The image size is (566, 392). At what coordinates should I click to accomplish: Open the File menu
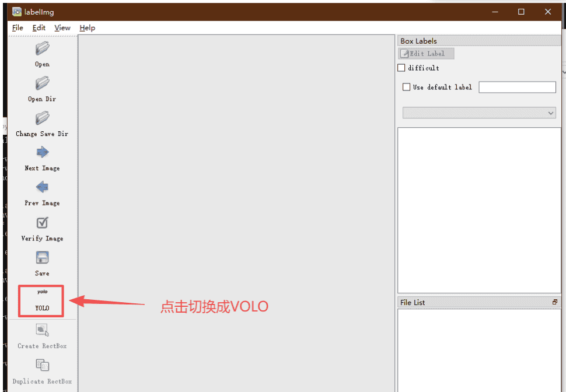point(18,28)
